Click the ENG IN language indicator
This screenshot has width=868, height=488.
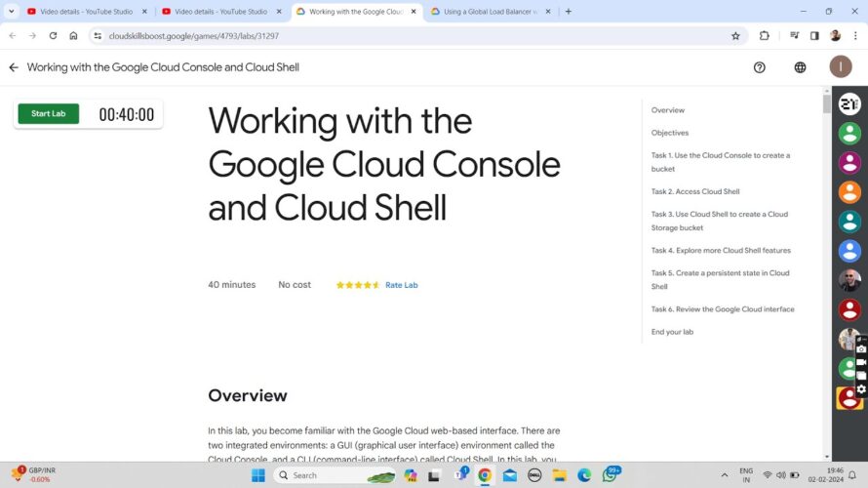click(x=746, y=475)
